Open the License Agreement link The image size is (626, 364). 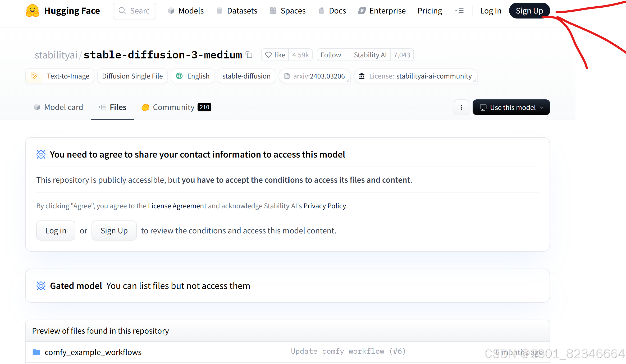(x=177, y=206)
